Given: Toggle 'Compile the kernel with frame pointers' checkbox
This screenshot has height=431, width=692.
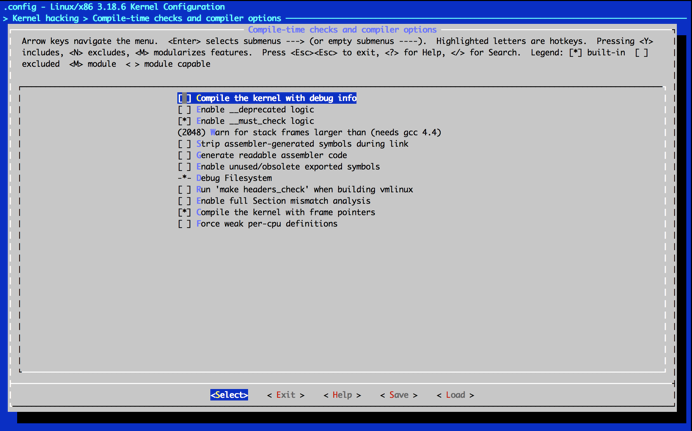Looking at the screenshot, I should coord(184,213).
